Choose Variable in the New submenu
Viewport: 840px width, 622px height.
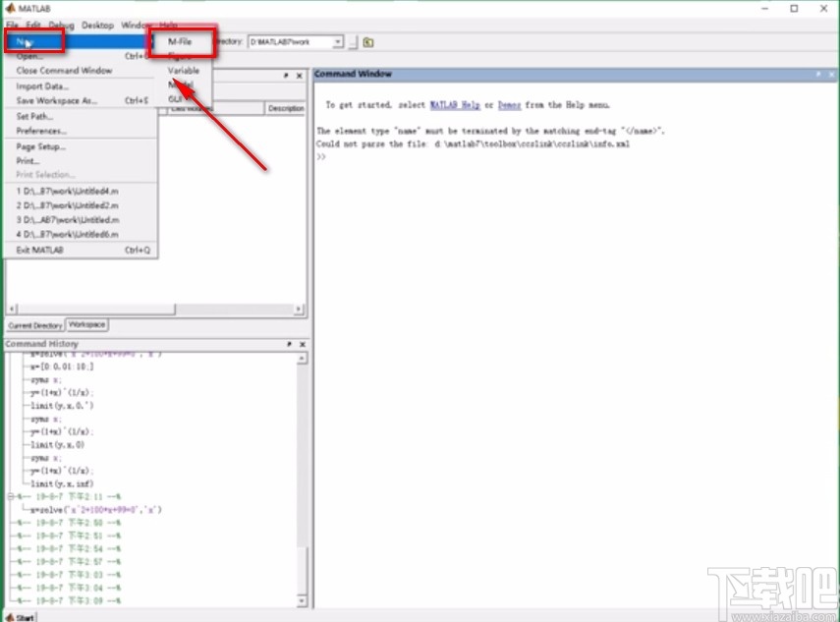point(184,71)
